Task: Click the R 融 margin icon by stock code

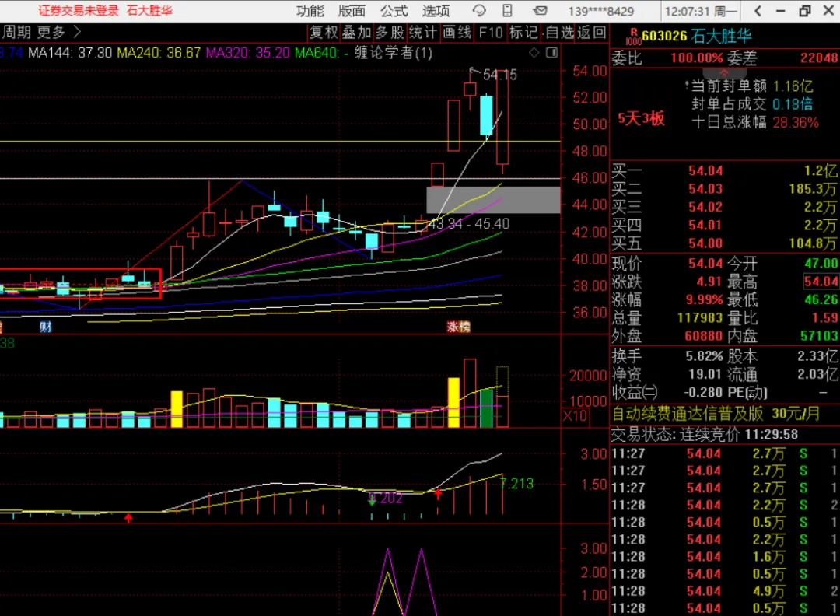Action: click(633, 37)
